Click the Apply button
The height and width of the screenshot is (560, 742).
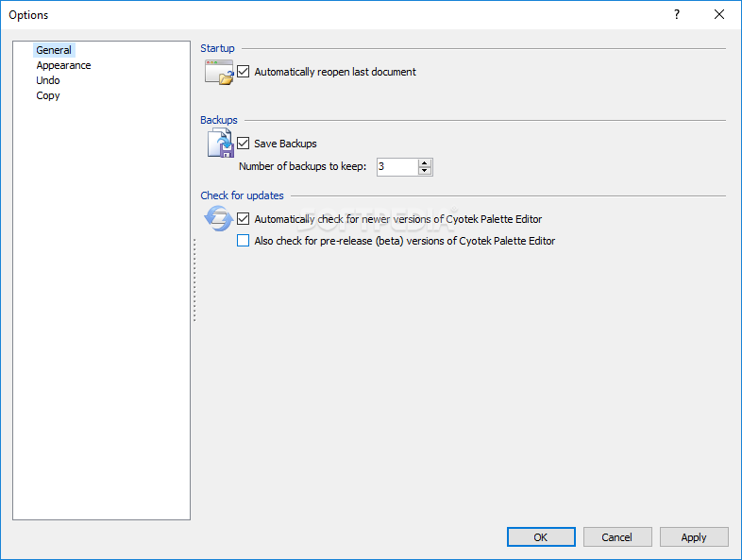[694, 537]
